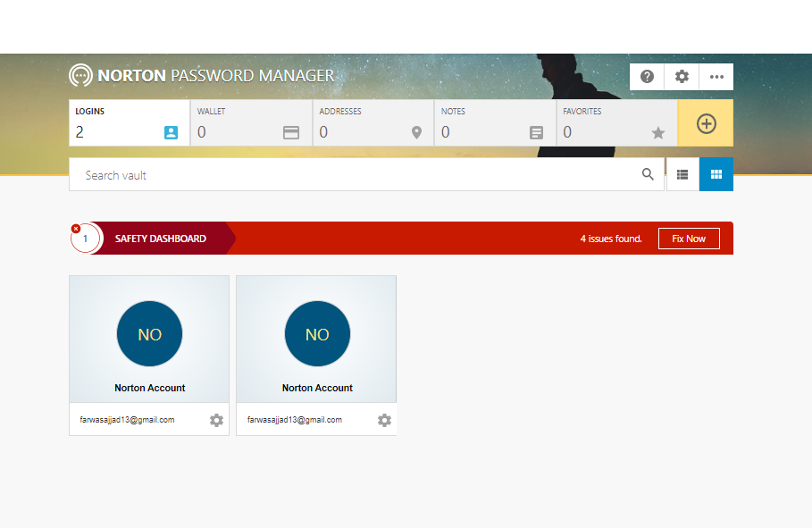Open the Notes tab

495,122
